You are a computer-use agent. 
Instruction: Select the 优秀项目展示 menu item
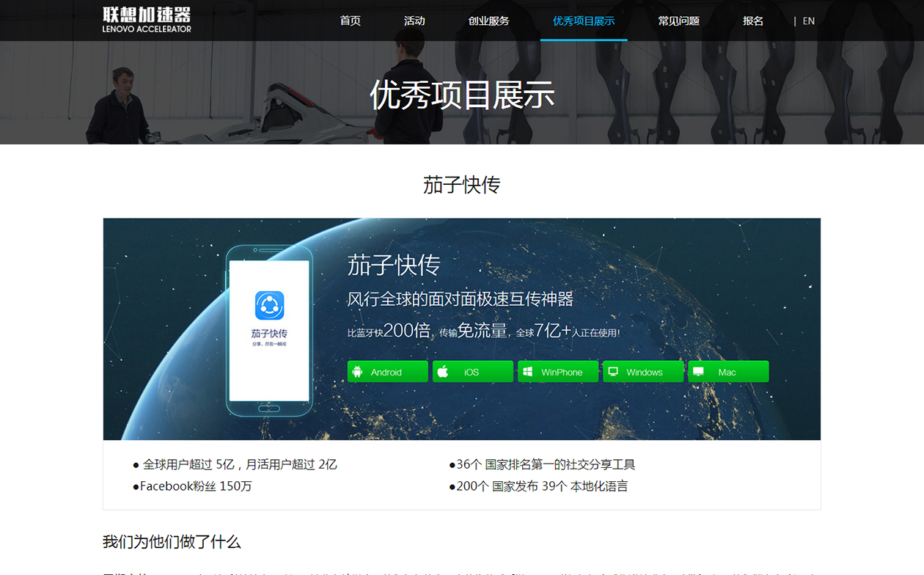(x=584, y=21)
